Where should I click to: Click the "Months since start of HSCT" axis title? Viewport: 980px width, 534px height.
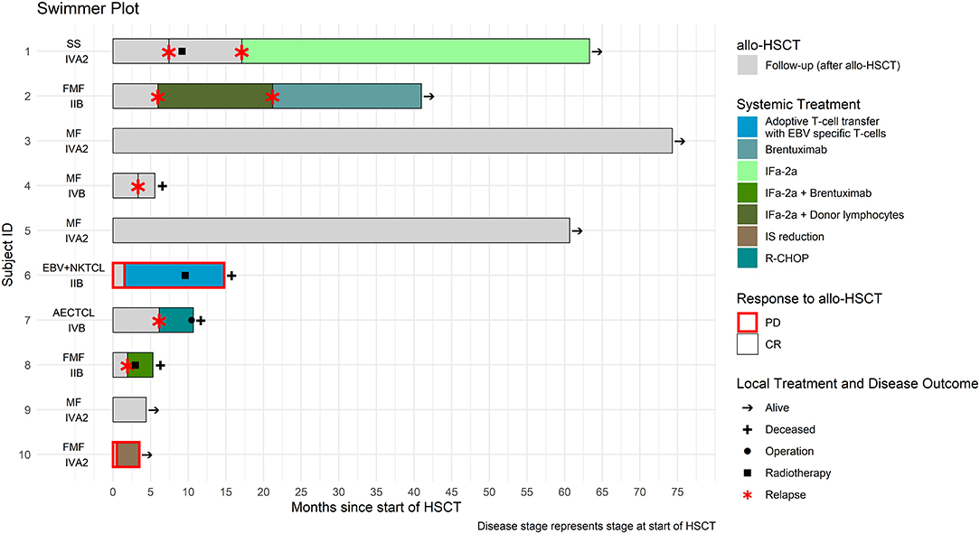coord(376,507)
